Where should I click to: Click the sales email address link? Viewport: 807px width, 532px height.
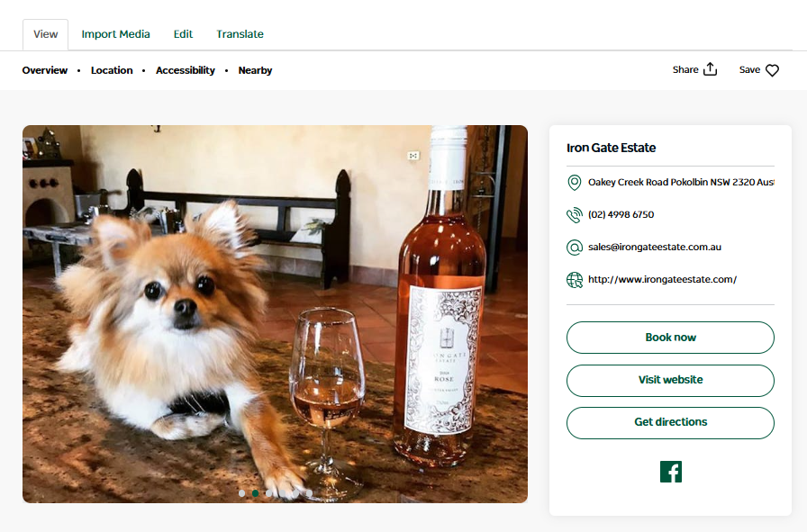point(655,248)
